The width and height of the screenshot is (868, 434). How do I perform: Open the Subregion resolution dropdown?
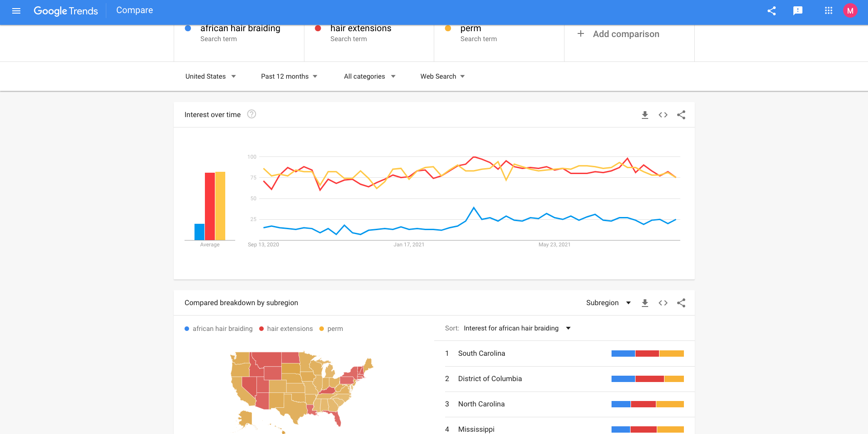coord(608,303)
